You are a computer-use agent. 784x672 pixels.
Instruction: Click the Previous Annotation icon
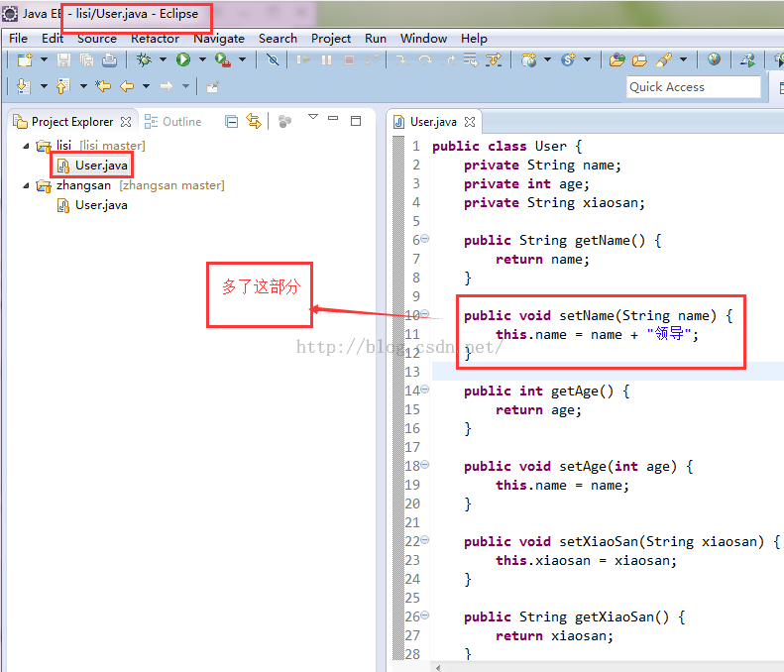(62, 86)
